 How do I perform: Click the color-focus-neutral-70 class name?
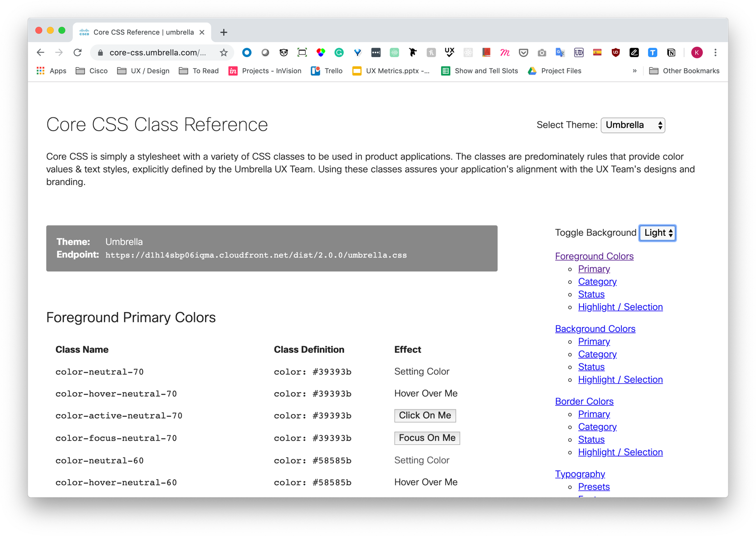(x=116, y=438)
